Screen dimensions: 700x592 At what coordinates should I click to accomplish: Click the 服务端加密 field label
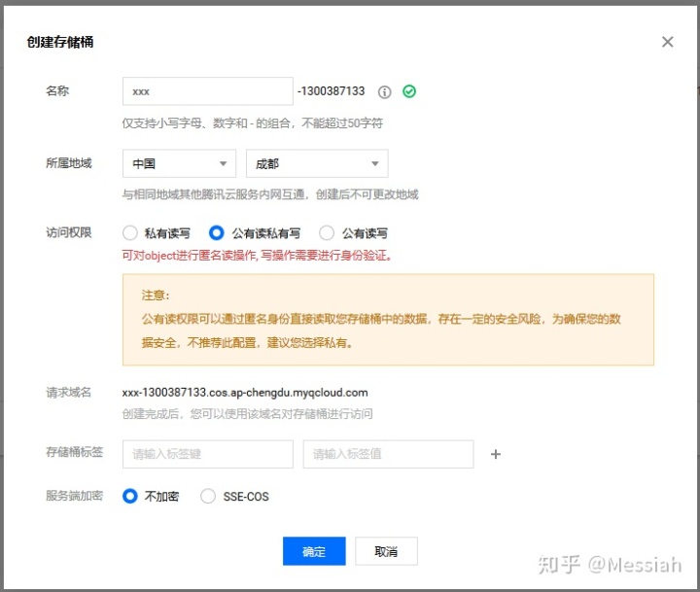(x=75, y=496)
